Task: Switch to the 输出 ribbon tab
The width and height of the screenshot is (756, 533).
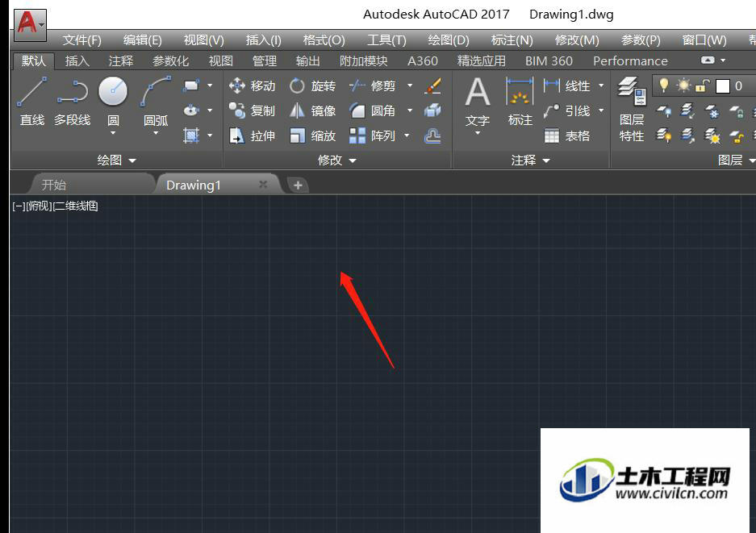Action: pos(307,61)
